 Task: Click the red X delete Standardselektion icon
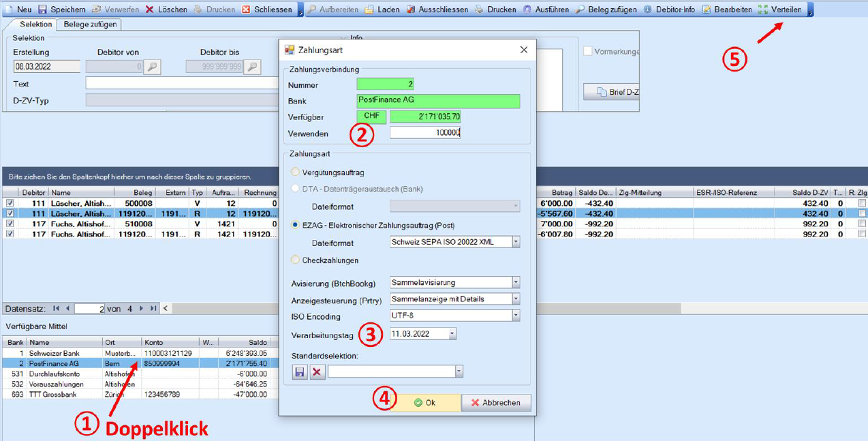point(317,372)
